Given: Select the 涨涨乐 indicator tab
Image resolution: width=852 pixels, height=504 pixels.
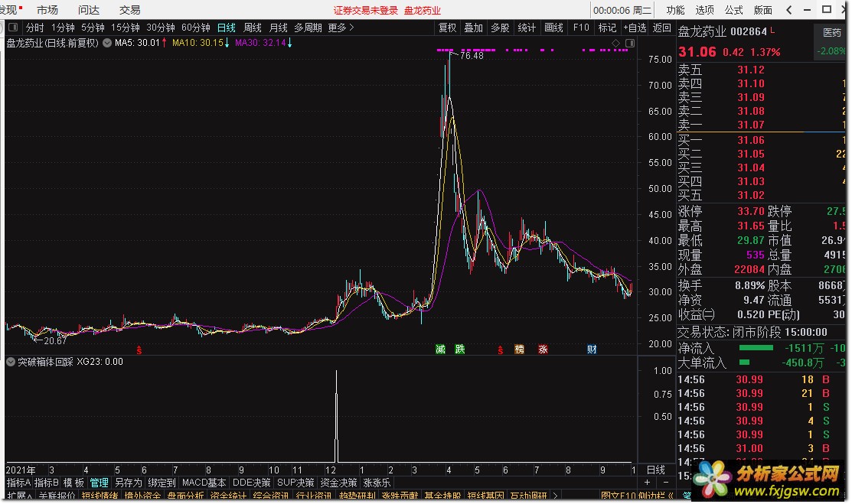Looking at the screenshot, I should pyautogui.click(x=377, y=483).
